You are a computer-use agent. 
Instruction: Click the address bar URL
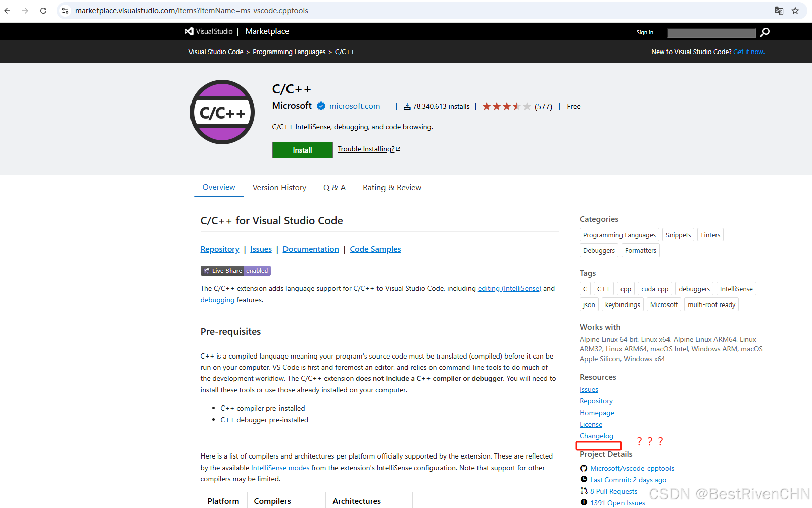192,11
